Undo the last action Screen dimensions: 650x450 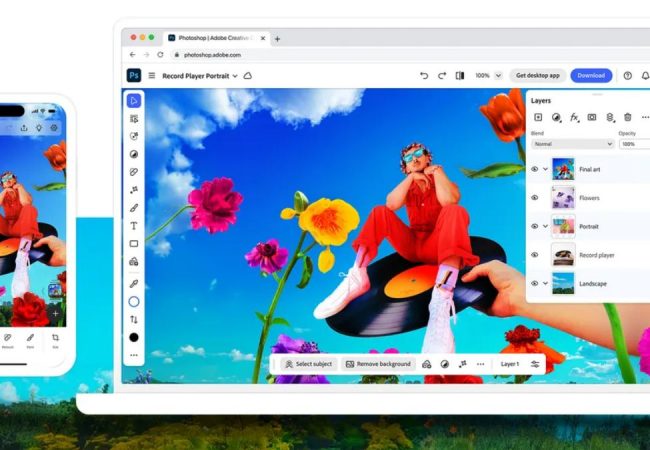(x=424, y=75)
